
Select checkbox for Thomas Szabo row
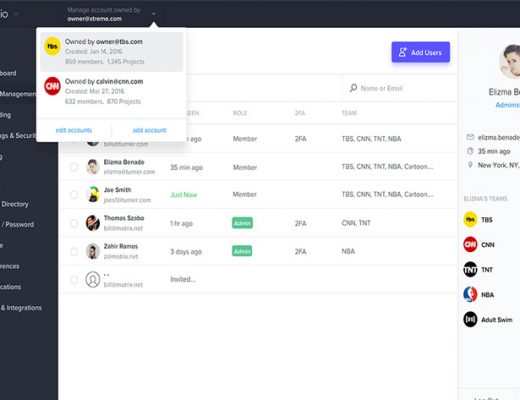click(74, 223)
